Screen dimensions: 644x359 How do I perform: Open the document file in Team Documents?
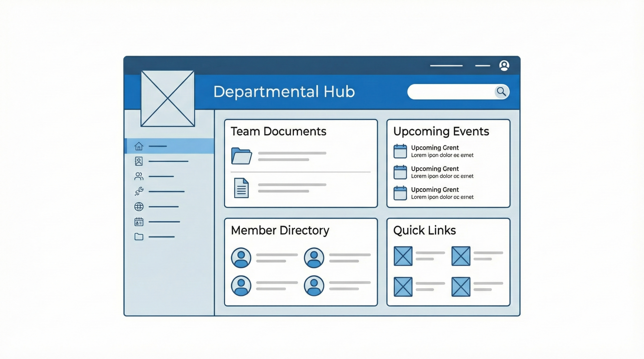coord(241,188)
